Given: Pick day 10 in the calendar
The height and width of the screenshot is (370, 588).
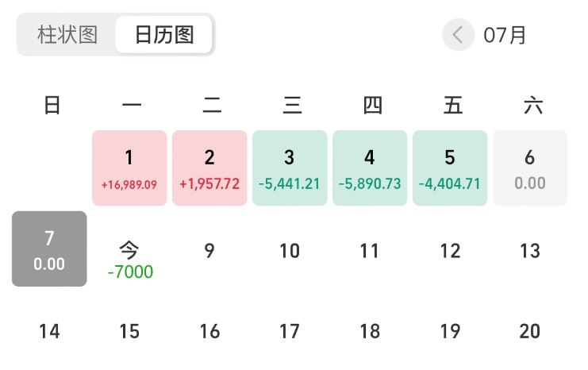Looking at the screenshot, I should [x=290, y=251].
